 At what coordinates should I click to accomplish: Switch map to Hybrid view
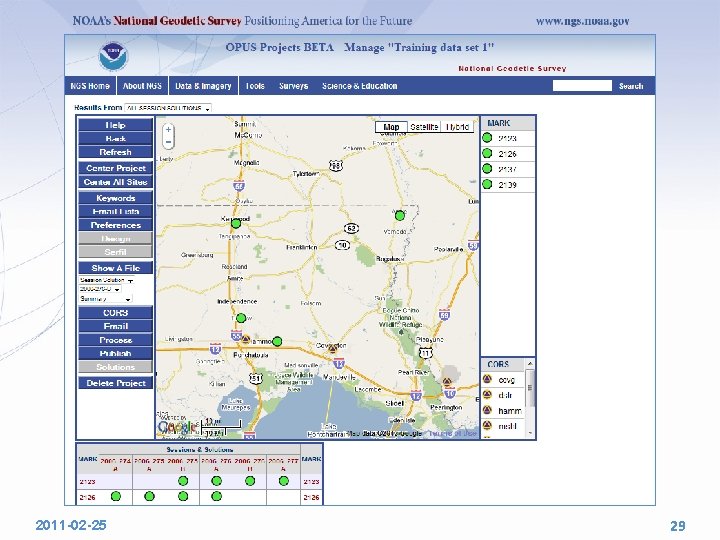pos(456,127)
